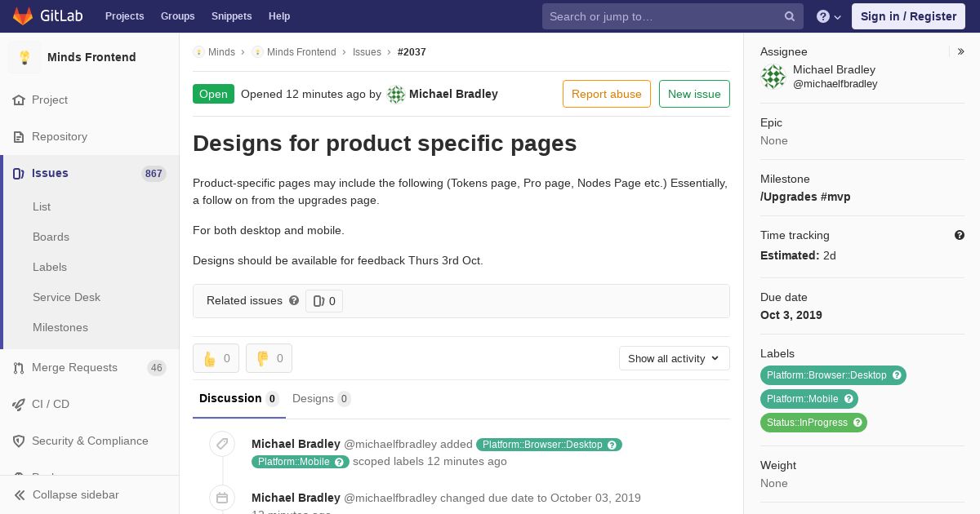
Task: Give a thumbs down reaction
Action: (269, 358)
